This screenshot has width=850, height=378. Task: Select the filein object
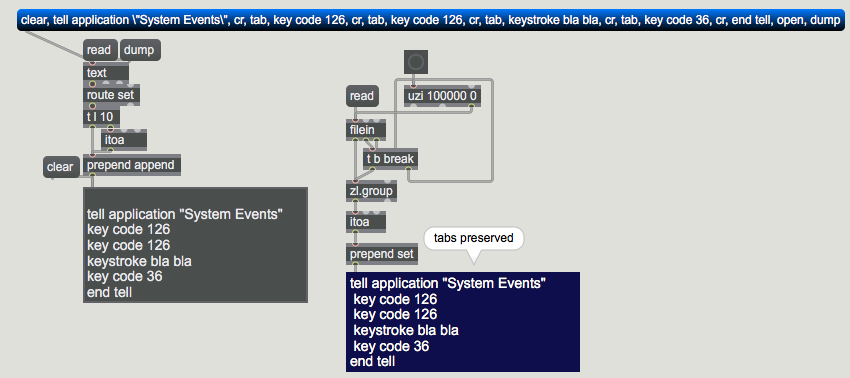pos(366,130)
